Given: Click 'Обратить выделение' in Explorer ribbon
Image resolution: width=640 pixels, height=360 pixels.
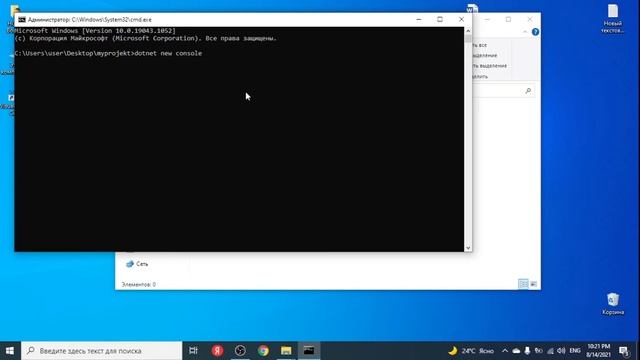Looking at the screenshot, I should (490, 66).
